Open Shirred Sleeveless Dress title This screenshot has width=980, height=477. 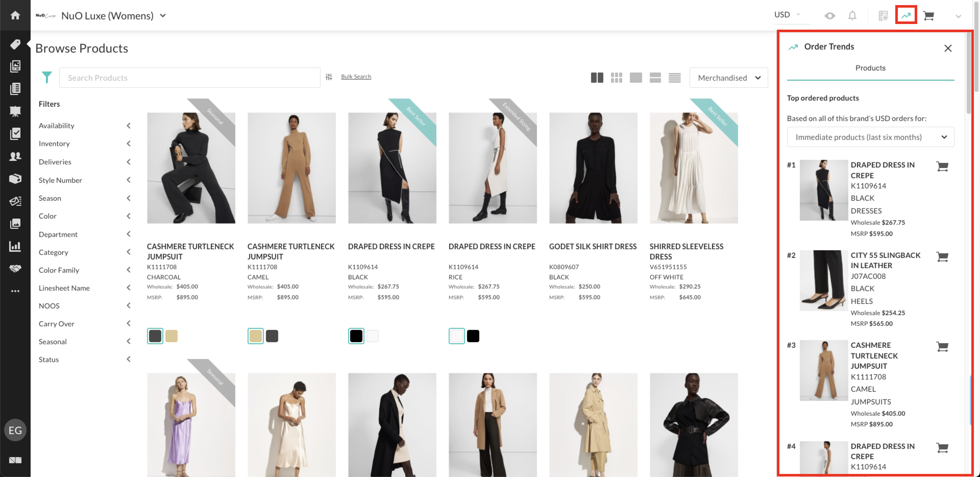(x=686, y=251)
